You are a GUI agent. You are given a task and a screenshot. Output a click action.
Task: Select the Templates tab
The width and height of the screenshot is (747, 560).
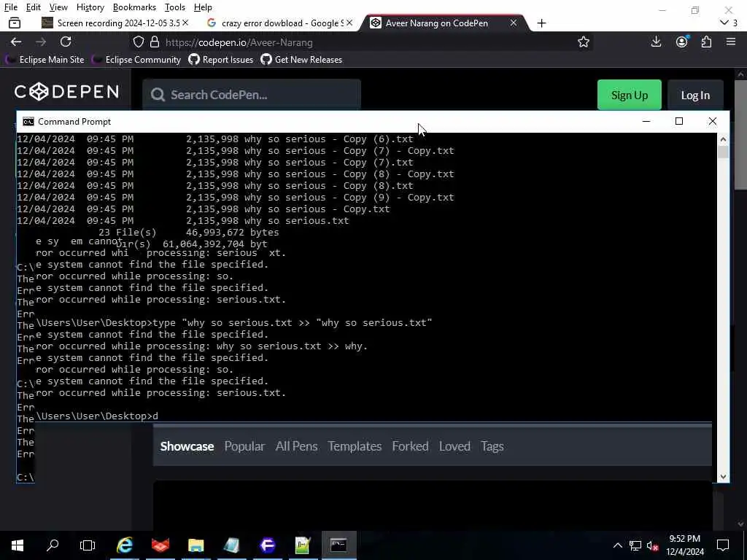coord(355,446)
